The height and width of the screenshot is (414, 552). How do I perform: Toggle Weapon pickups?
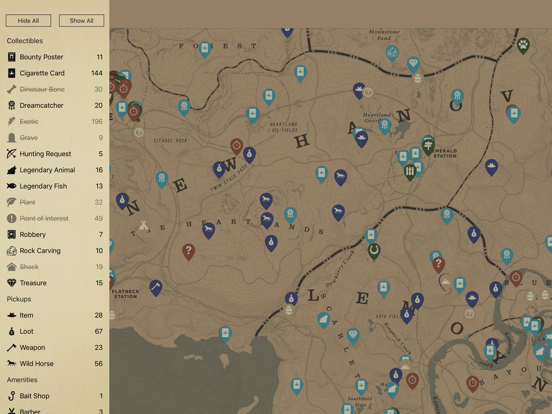(55, 347)
